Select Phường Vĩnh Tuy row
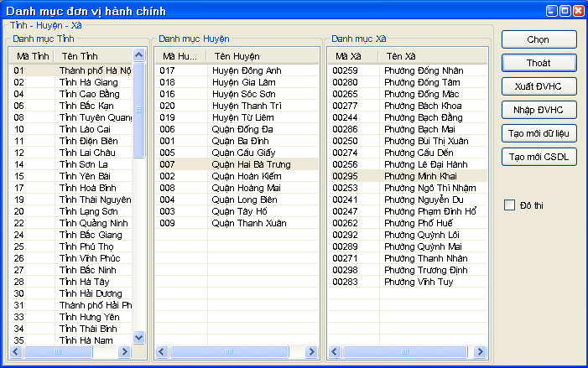The image size is (588, 368). 408,282
